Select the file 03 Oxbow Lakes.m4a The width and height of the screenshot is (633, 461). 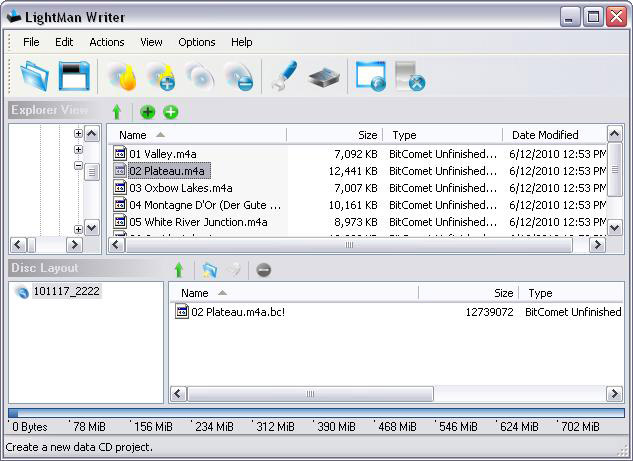(x=180, y=188)
